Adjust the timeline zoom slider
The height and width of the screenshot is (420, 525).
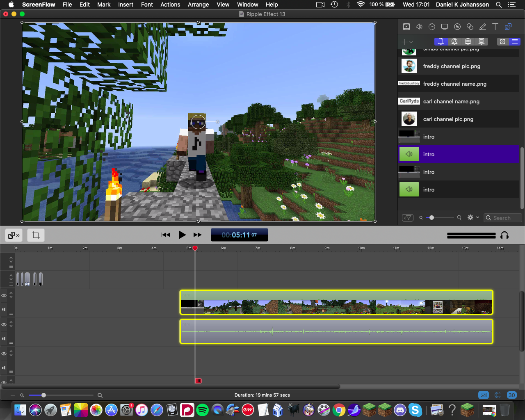[43, 395]
